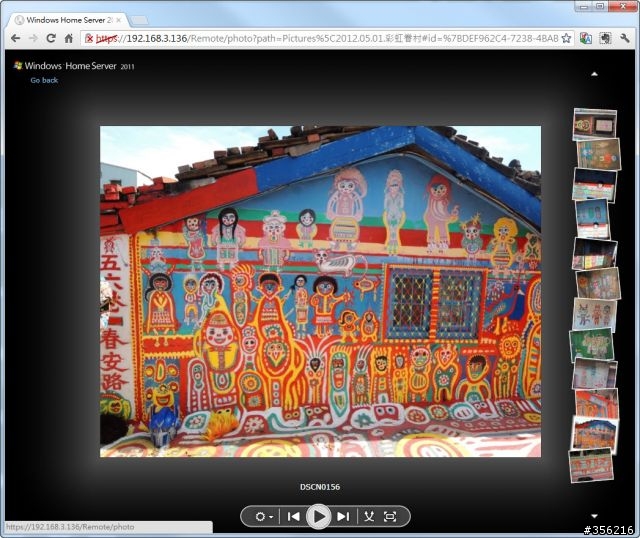Image resolution: width=640 pixels, height=538 pixels.
Task: Open the first thumbnail at top of strip
Action: click(595, 124)
